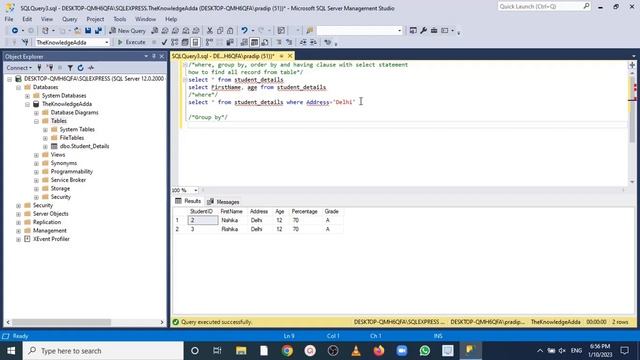640x360 pixels.
Task: Click the Save All icon
Action: (98, 31)
